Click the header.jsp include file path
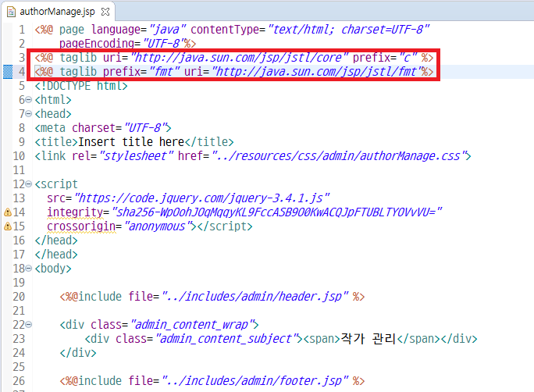534x392 pixels. point(255,296)
